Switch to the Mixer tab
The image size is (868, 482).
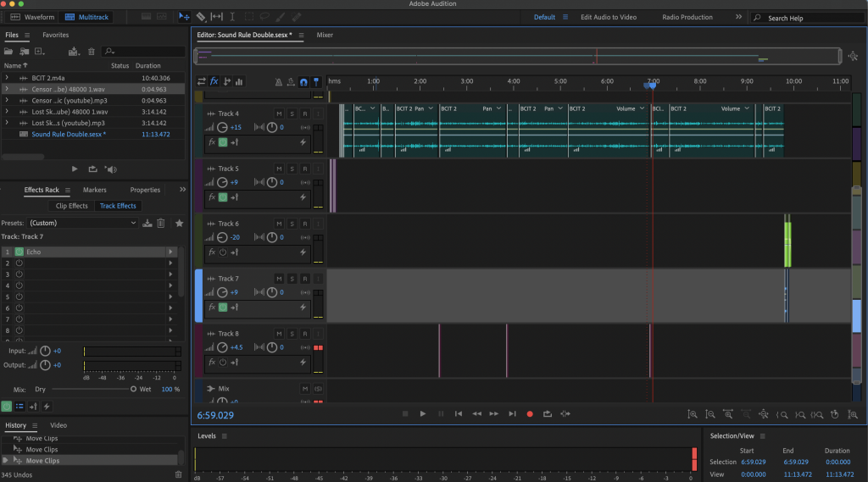click(x=325, y=35)
